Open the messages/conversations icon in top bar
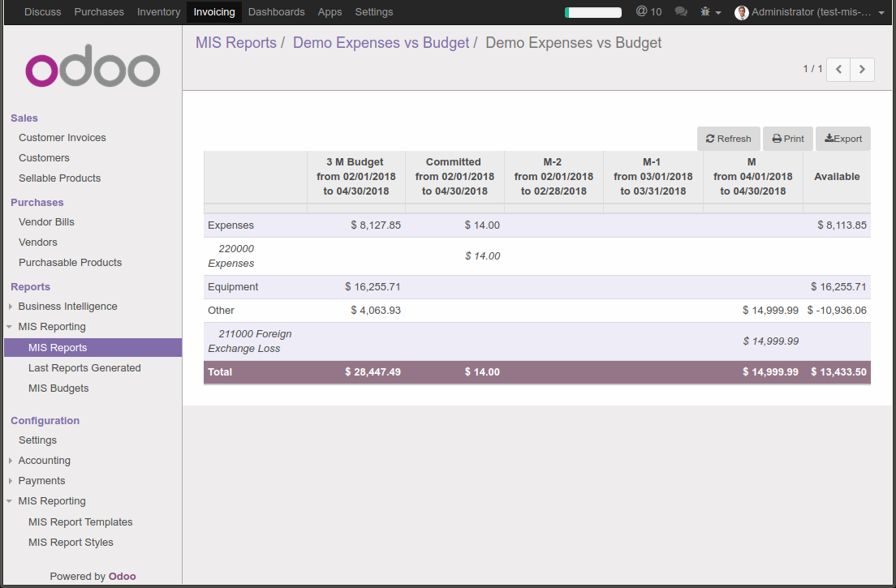This screenshot has height=588, width=896. point(680,11)
